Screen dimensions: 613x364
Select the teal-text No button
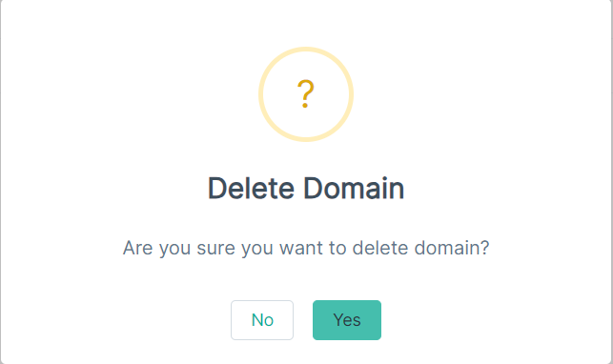pos(262,320)
